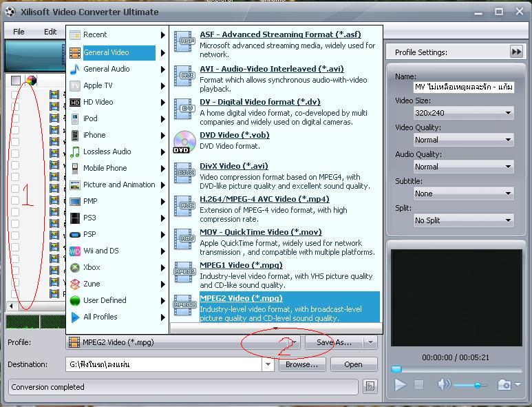Open the Split No Split dropdown
Image resolution: width=532 pixels, height=407 pixels.
pyautogui.click(x=463, y=220)
